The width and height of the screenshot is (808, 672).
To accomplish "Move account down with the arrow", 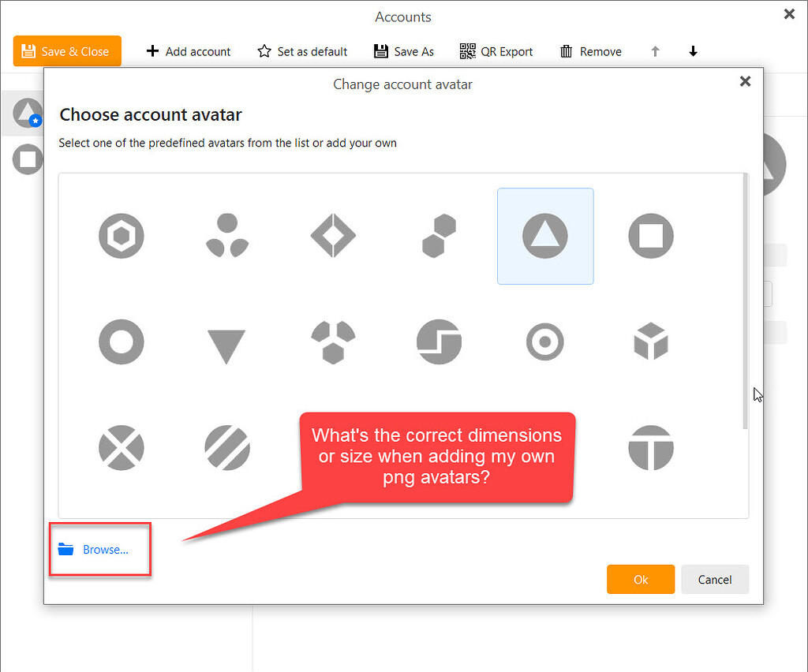I will pyautogui.click(x=693, y=51).
